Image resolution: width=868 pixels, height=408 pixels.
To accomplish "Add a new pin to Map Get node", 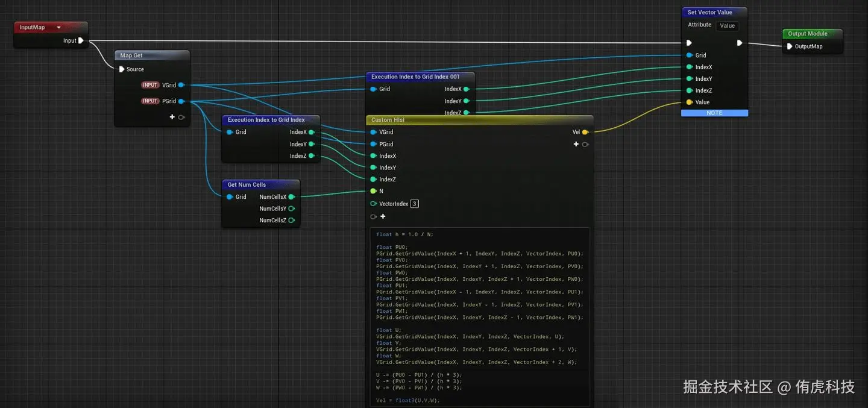I will pos(172,117).
